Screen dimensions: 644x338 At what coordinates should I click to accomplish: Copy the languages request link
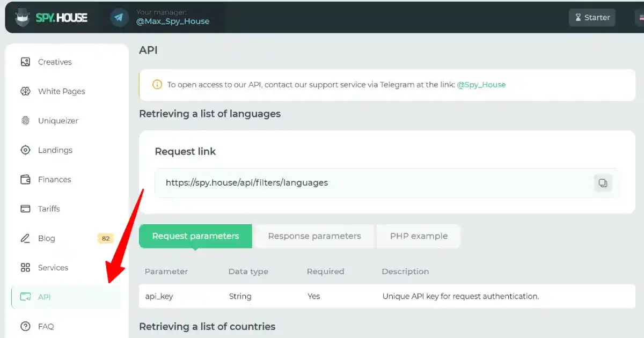pos(603,183)
